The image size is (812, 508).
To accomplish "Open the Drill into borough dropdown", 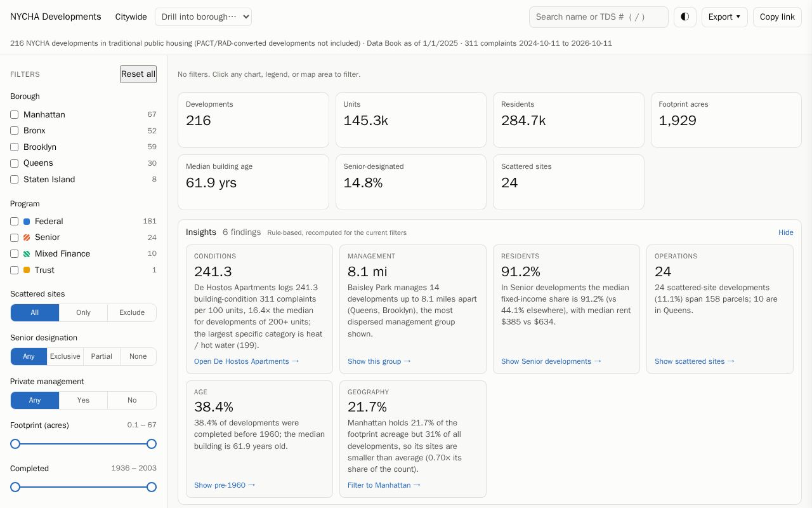I will [x=203, y=17].
